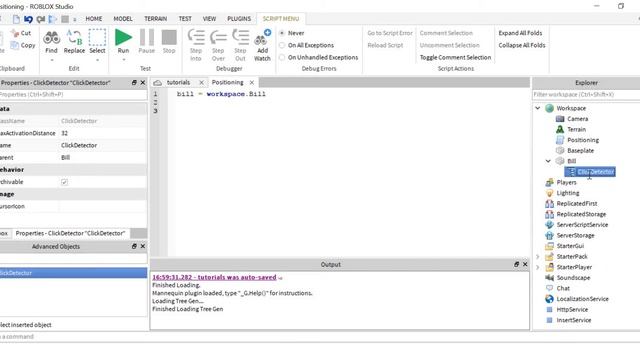Select ClickDetector under Bill
Image resolution: width=640 pixels, height=360 pixels.
tap(590, 172)
